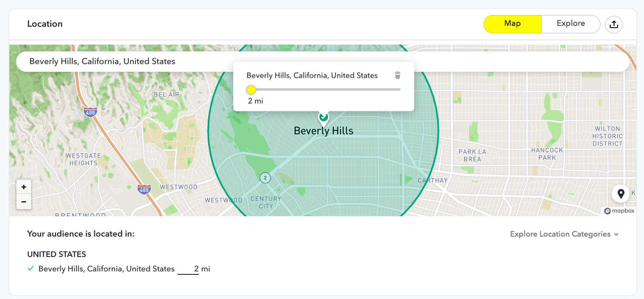Click the 405 shield near Bel Air
Screen dimensions: 644x299
tap(90, 112)
